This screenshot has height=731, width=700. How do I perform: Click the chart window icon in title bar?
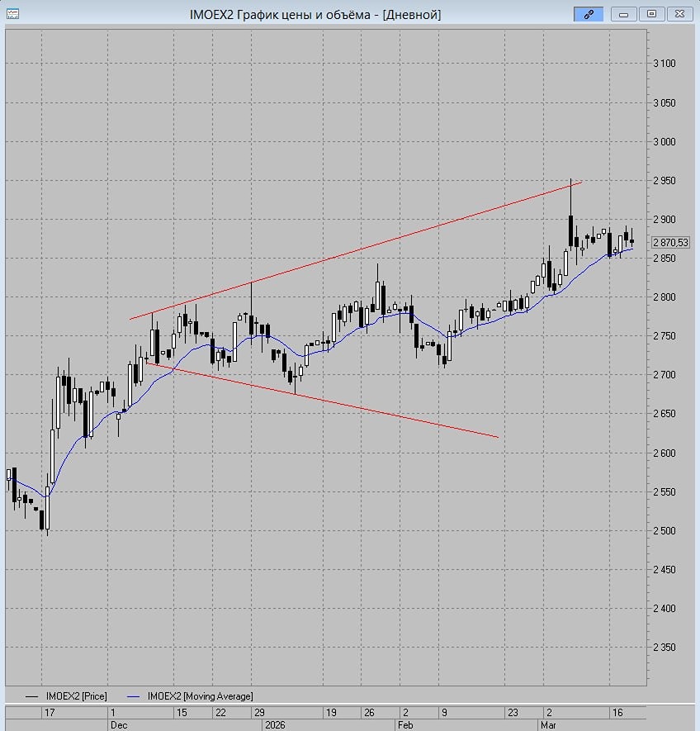click(12, 14)
